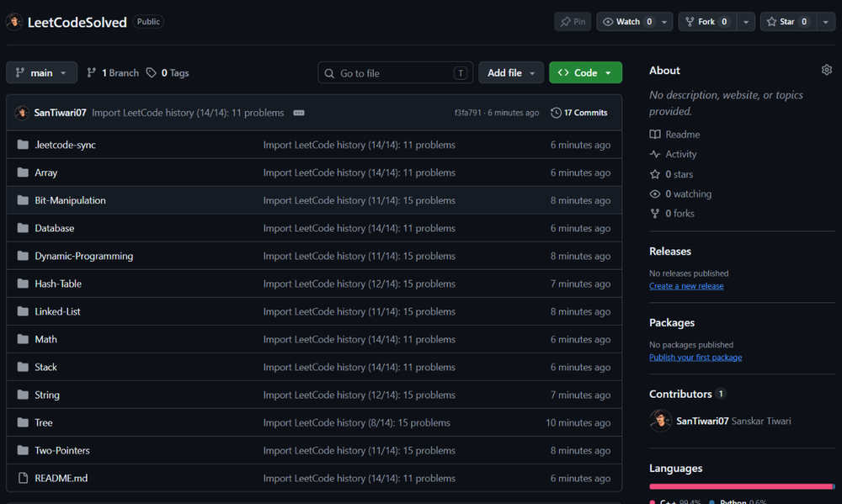Open the green Code dropdown
The height and width of the screenshot is (504, 842).
click(585, 72)
